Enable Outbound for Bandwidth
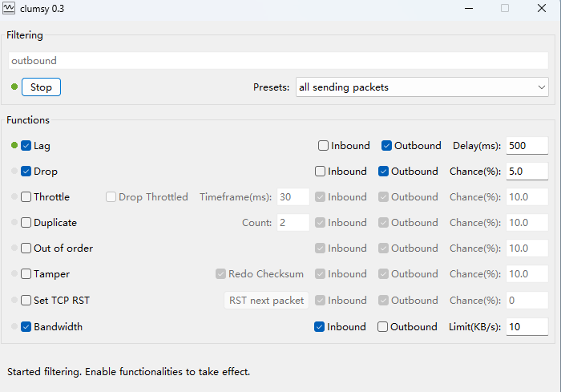The width and height of the screenshot is (561, 392). (x=382, y=327)
